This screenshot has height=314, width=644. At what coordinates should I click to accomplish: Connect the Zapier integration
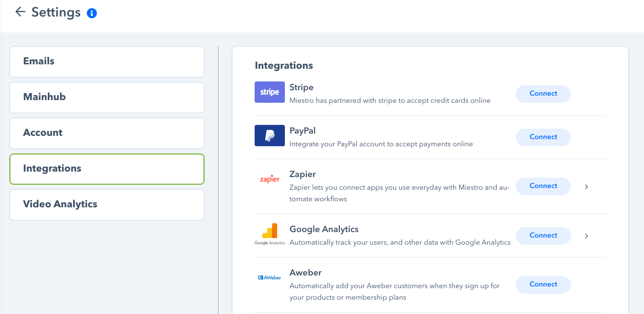point(543,186)
